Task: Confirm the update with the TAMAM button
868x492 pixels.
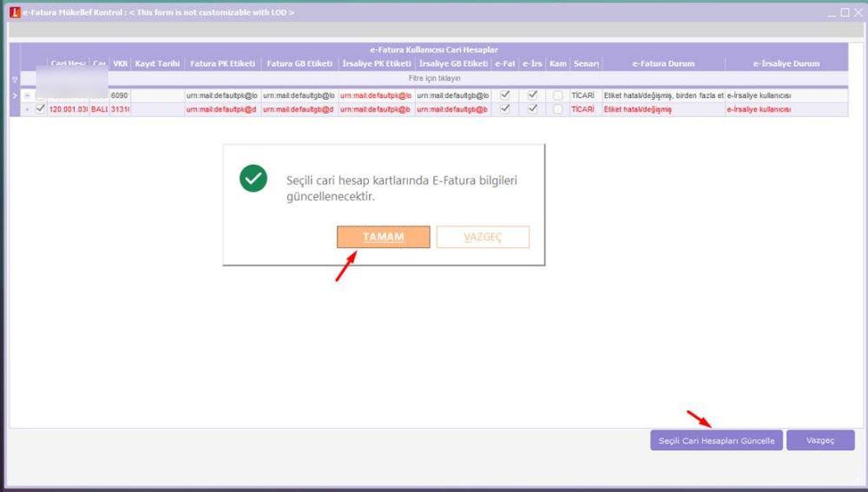Action: pos(383,237)
